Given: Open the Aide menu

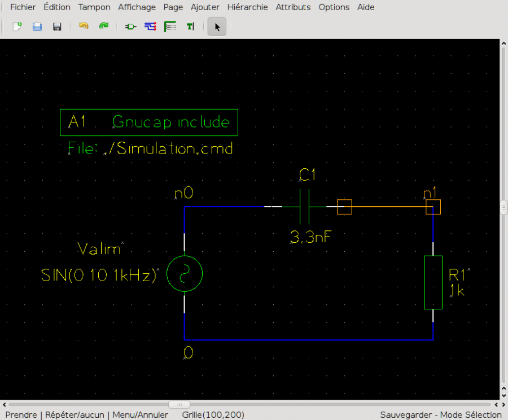Looking at the screenshot, I should [x=366, y=7].
